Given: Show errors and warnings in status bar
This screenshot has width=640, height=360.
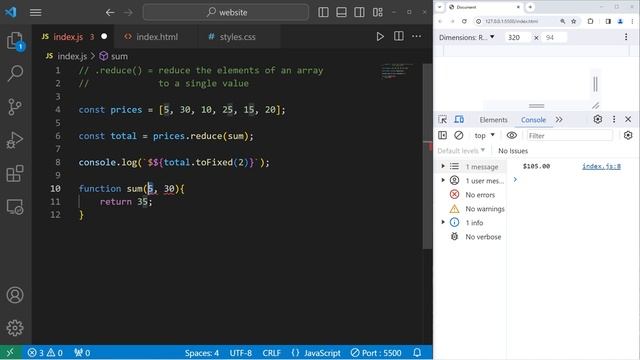Looking at the screenshot, I should 45,353.
